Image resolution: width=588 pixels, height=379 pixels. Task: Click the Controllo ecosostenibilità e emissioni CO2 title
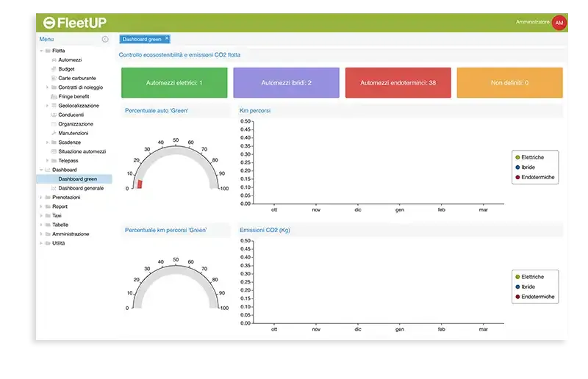click(x=179, y=55)
